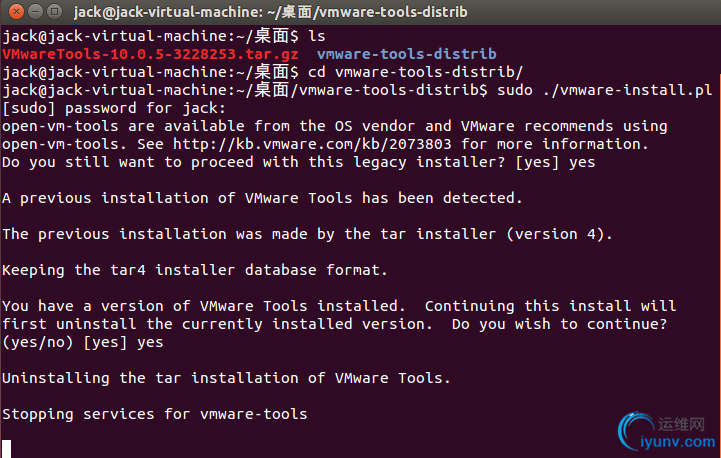
Task: Click the VMwareTools-10.0.5-3228253.tar.gz filename
Action: [150, 54]
